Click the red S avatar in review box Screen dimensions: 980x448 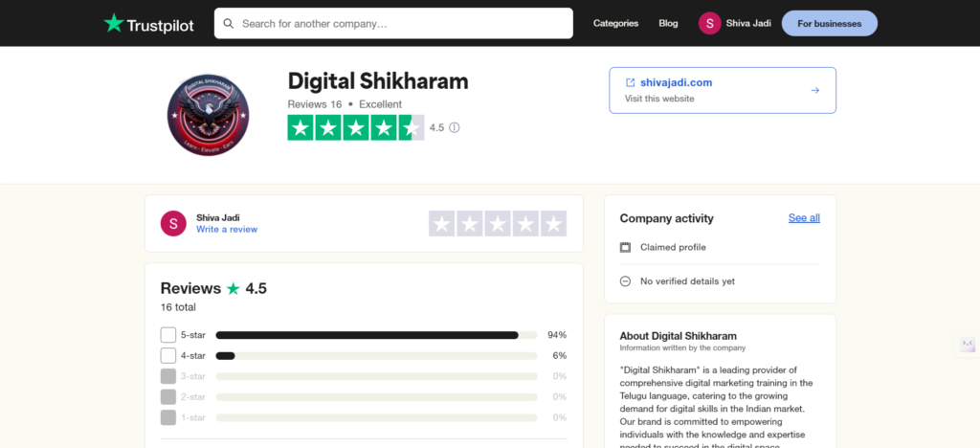tap(173, 223)
